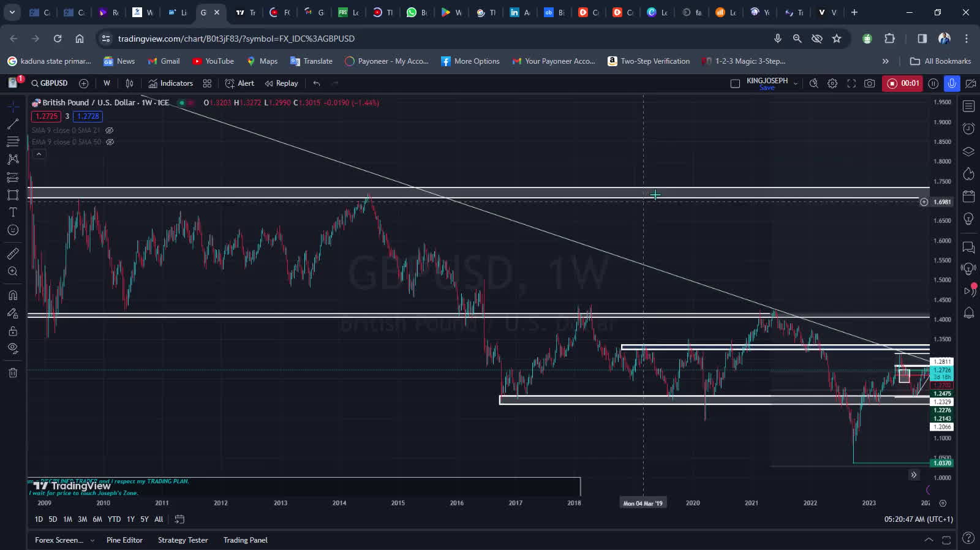Show the hidden SMA 9 indicator
This screenshot has height=550, width=980.
coord(110,130)
